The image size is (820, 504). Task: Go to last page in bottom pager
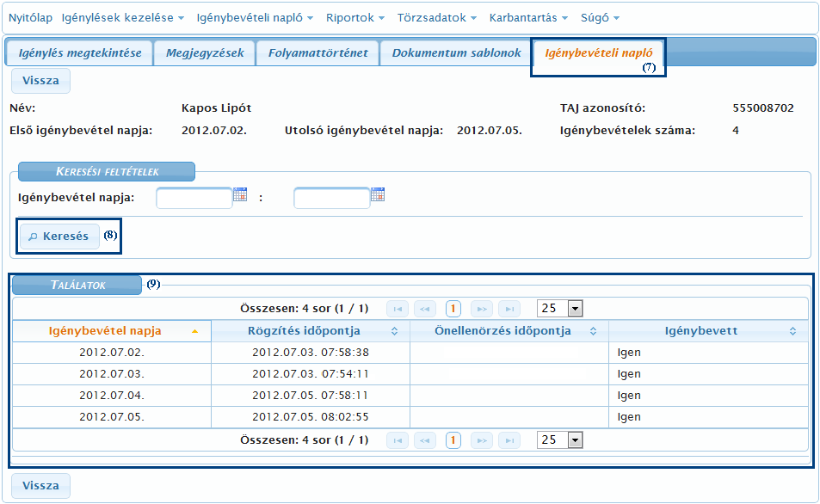tap(509, 440)
